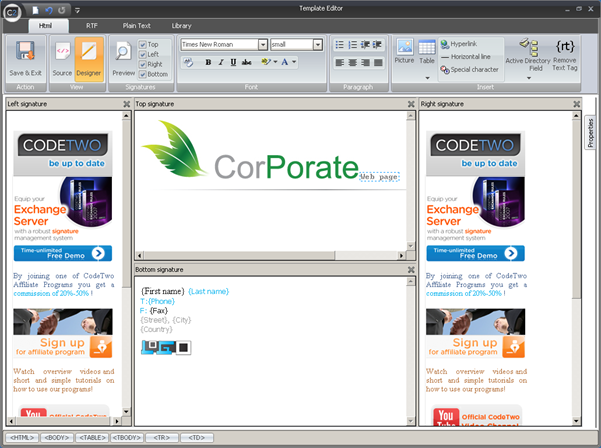
Task: Clear text formatting with eraser icon
Action: pos(188,62)
